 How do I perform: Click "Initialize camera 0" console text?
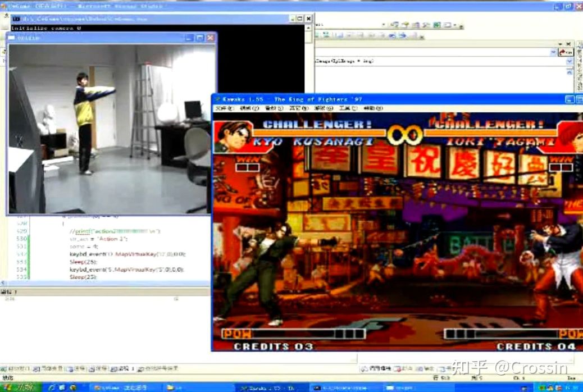pos(46,28)
